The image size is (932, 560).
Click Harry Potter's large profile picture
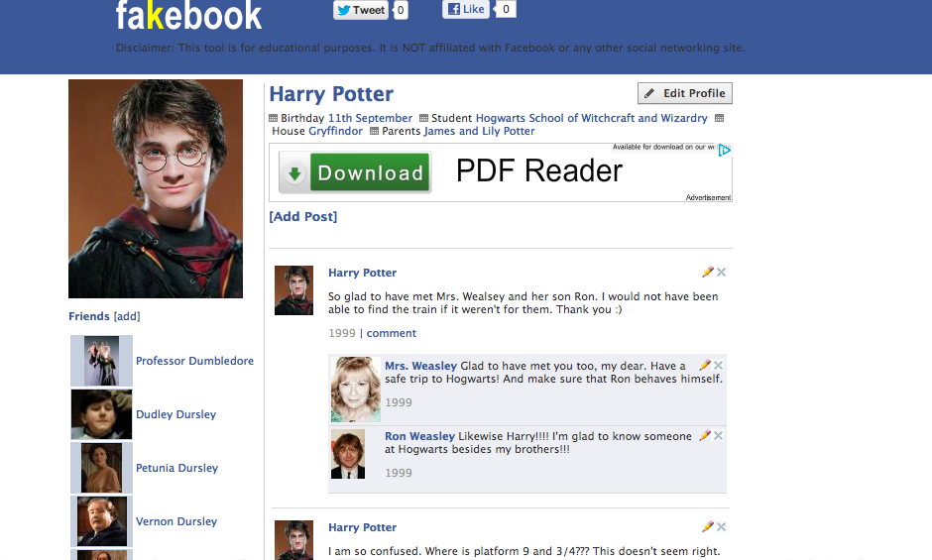pos(156,189)
